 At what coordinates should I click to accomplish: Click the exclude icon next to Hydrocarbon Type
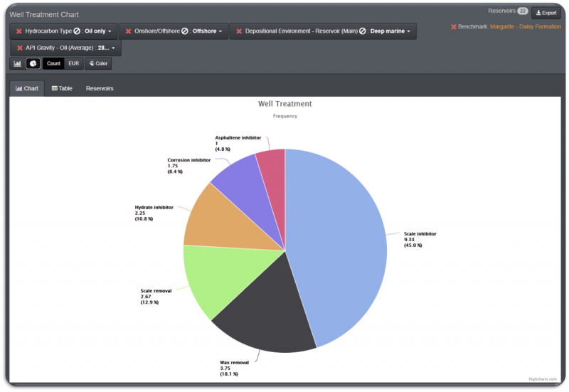coord(77,31)
